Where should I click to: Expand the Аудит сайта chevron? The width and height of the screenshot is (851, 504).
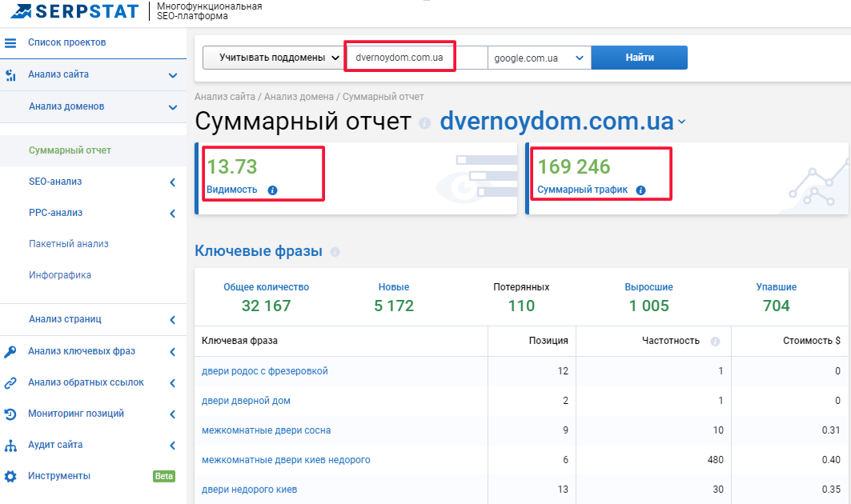173,446
